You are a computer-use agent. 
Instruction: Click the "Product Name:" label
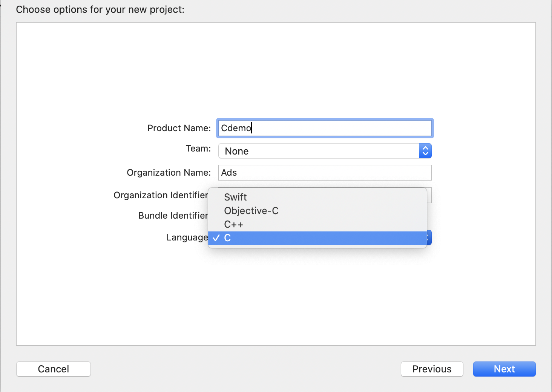[179, 128]
